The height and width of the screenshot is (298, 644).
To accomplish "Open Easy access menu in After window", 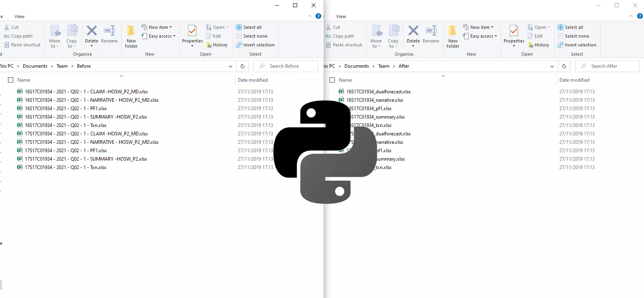I will pyautogui.click(x=480, y=36).
